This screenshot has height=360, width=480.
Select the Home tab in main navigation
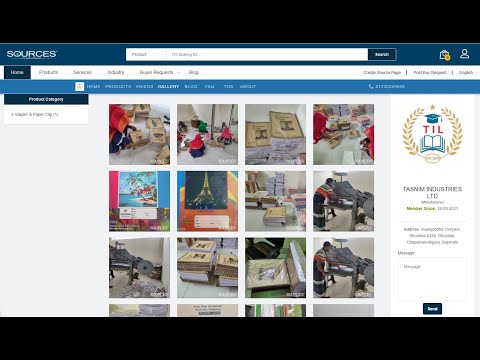click(x=17, y=72)
